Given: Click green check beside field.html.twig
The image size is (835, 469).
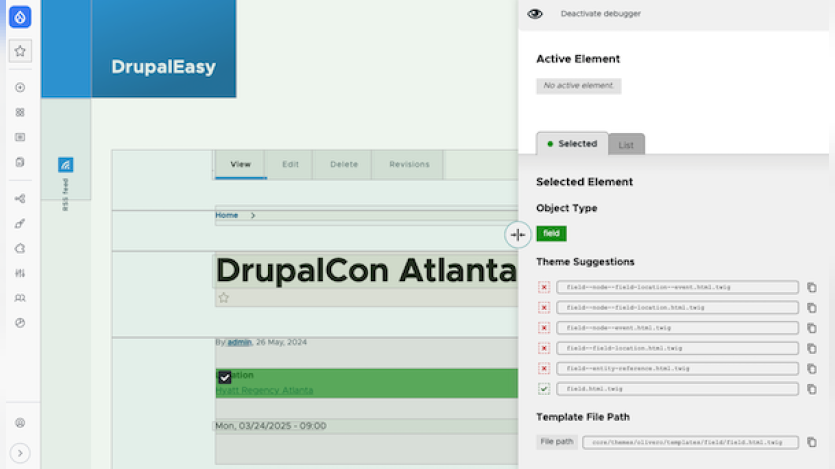Looking at the screenshot, I should (x=544, y=389).
